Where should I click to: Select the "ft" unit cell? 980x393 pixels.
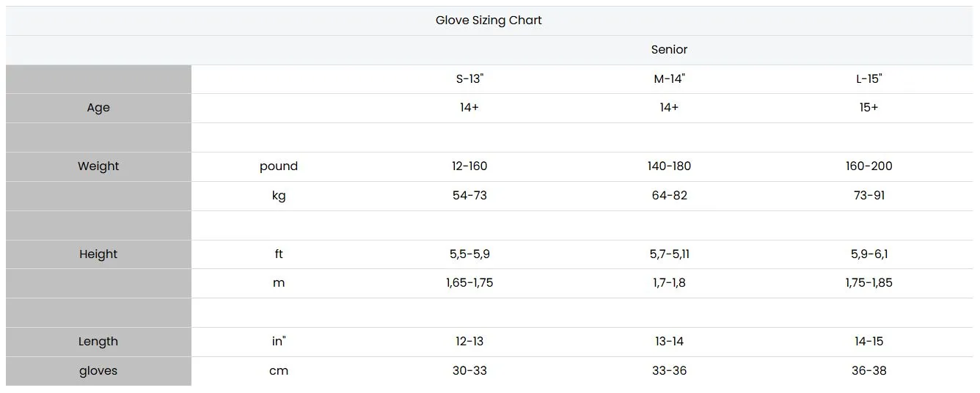coord(279,254)
